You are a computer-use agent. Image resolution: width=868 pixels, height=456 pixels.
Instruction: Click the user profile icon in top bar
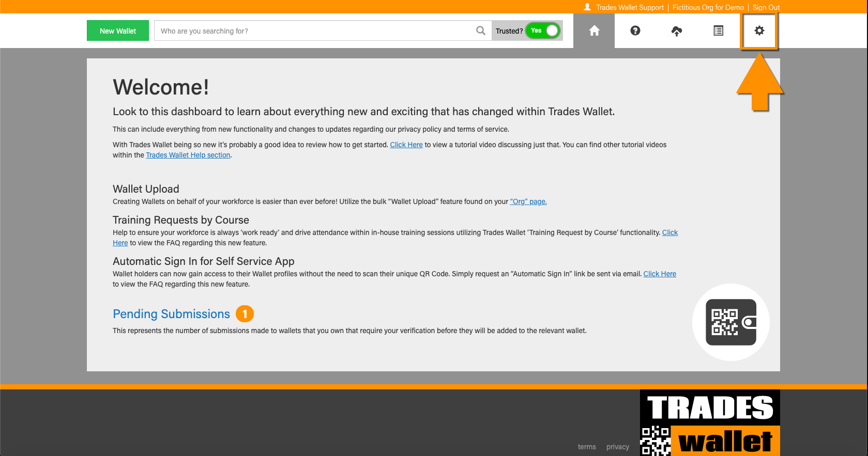587,7
